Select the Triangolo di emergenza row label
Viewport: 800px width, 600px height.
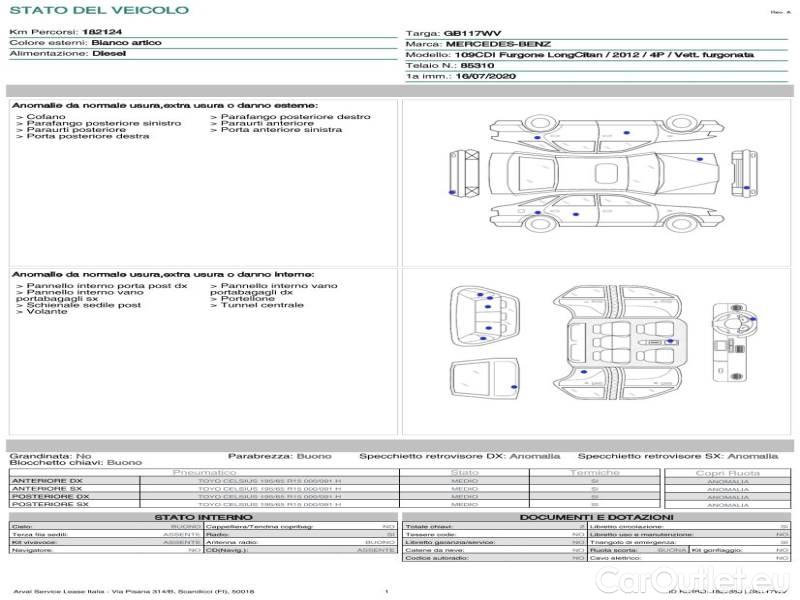(633, 542)
